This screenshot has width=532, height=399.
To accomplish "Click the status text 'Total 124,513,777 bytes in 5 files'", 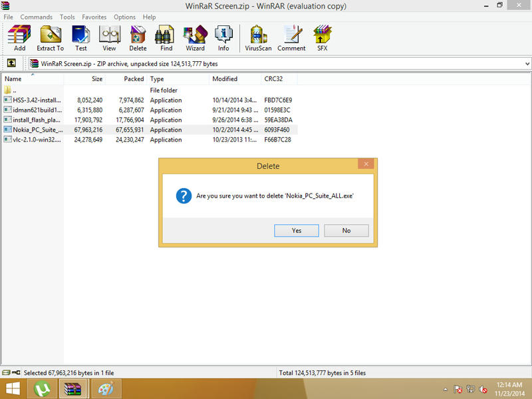I will pos(323,373).
